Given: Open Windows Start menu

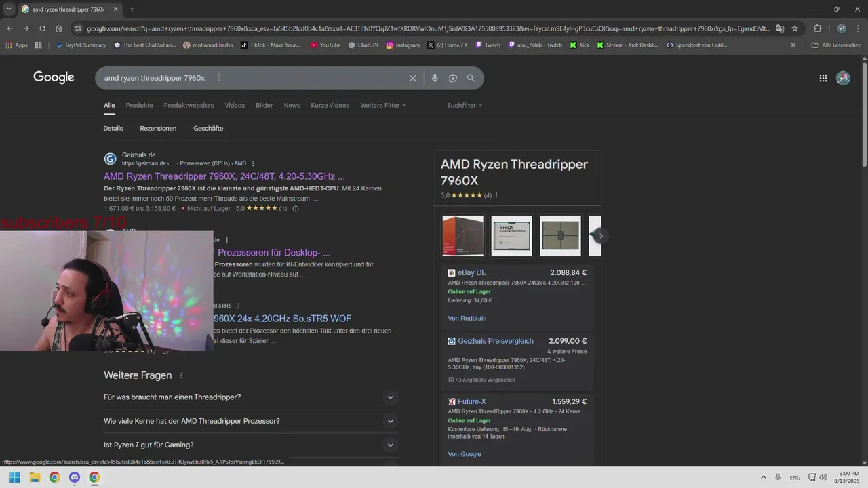Looking at the screenshot, I should point(14,477).
